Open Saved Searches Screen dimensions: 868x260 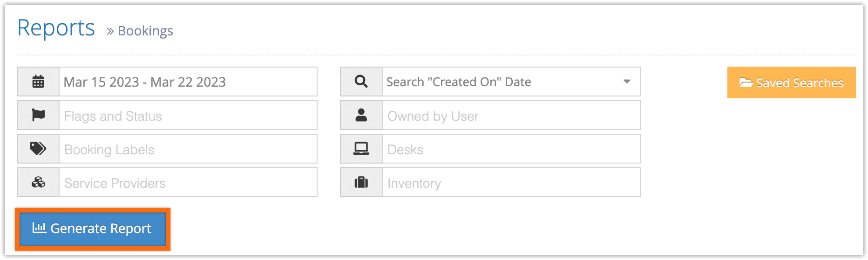pyautogui.click(x=791, y=82)
